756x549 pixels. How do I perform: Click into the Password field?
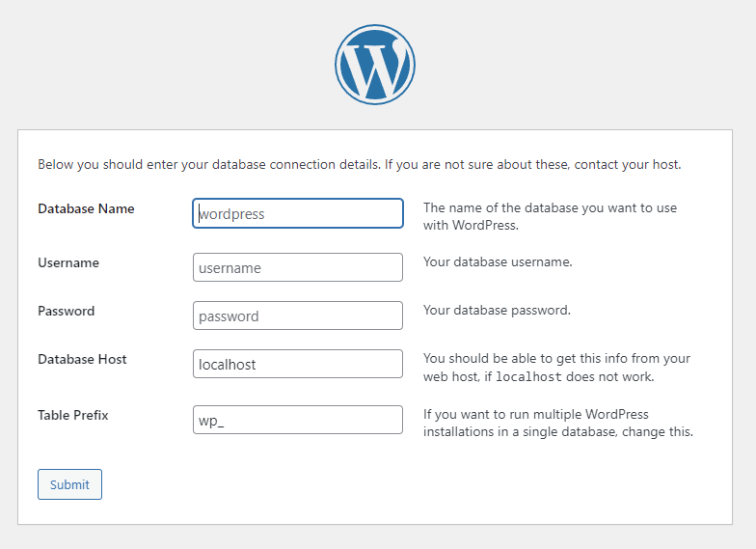pyautogui.click(x=297, y=316)
